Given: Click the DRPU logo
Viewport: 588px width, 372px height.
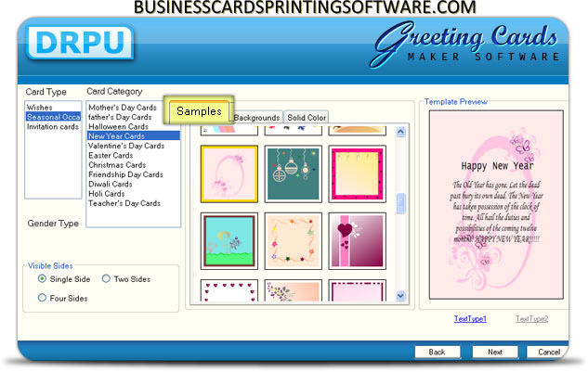Looking at the screenshot, I should (x=80, y=43).
